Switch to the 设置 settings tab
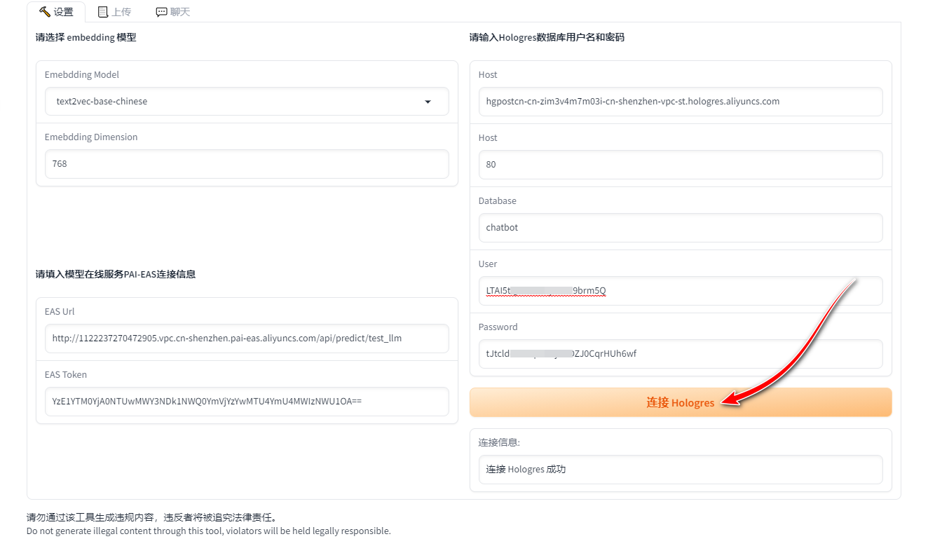The height and width of the screenshot is (560, 935). [x=56, y=12]
